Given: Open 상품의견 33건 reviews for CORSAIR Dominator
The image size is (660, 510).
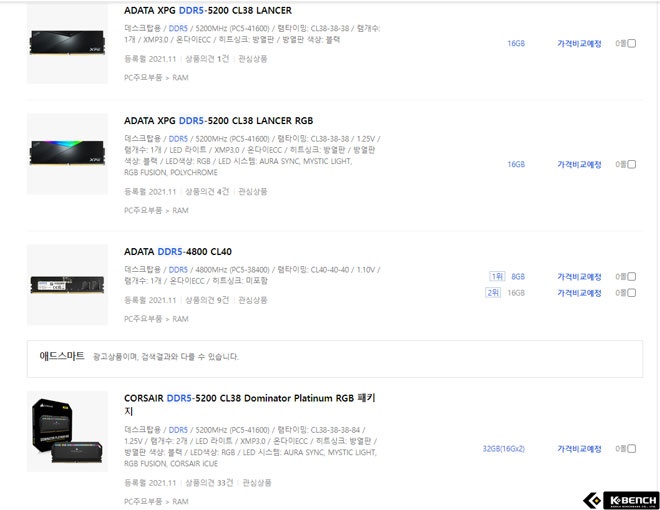Looking at the screenshot, I should 209,483.
